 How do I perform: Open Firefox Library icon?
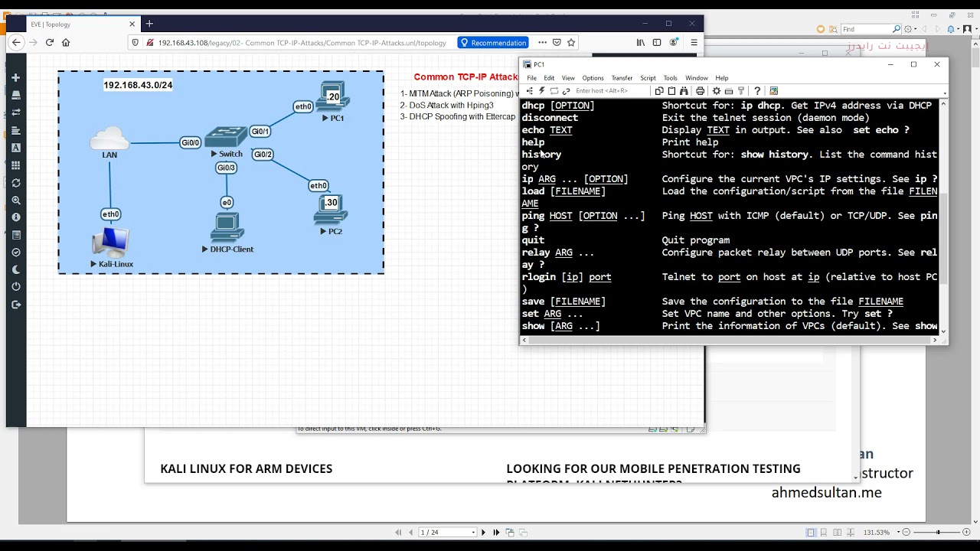click(641, 43)
